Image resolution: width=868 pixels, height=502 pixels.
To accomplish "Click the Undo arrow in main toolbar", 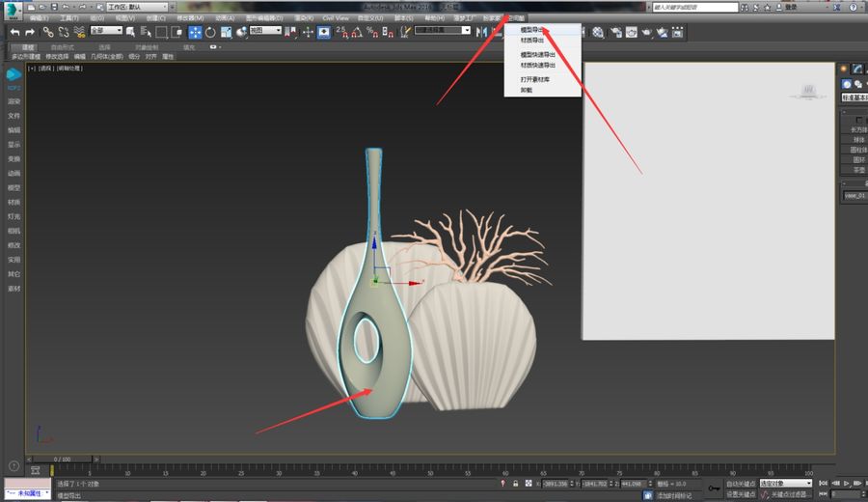I will 14,32.
